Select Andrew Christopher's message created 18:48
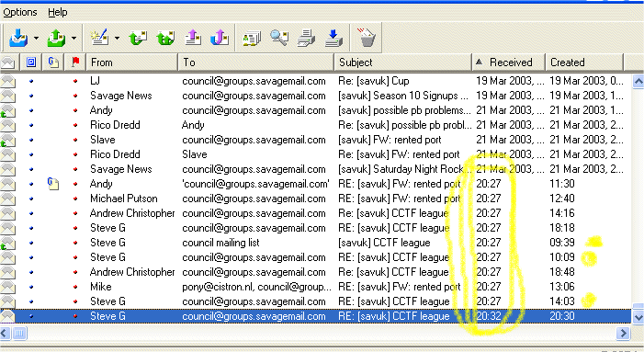 tap(315, 272)
